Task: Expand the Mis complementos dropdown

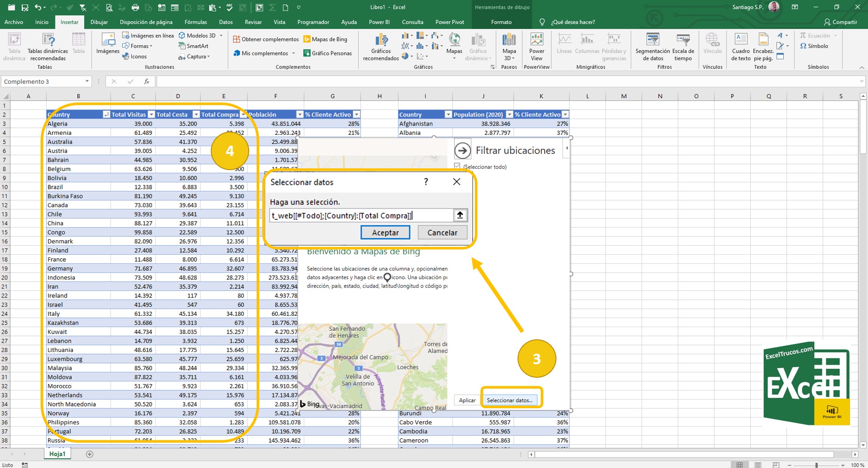Action: 294,53
